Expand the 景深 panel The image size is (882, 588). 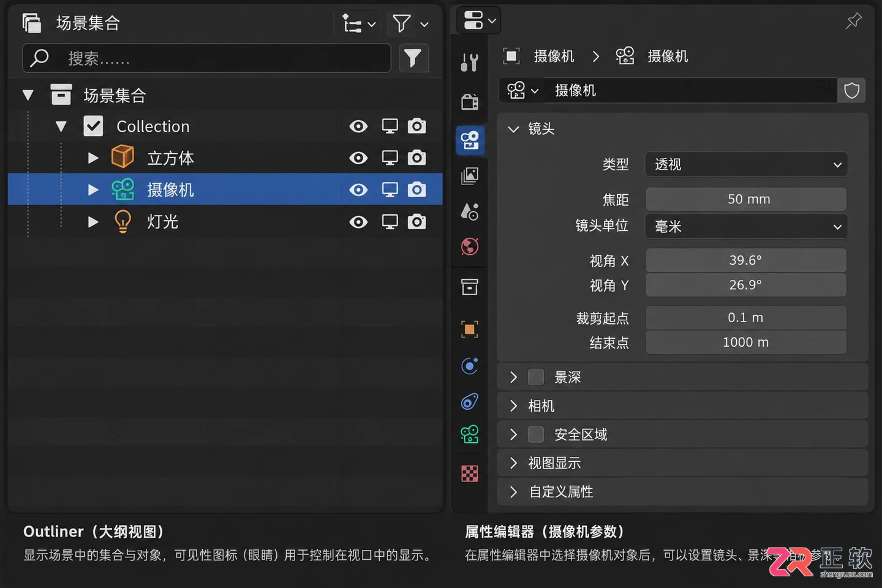coord(514,377)
